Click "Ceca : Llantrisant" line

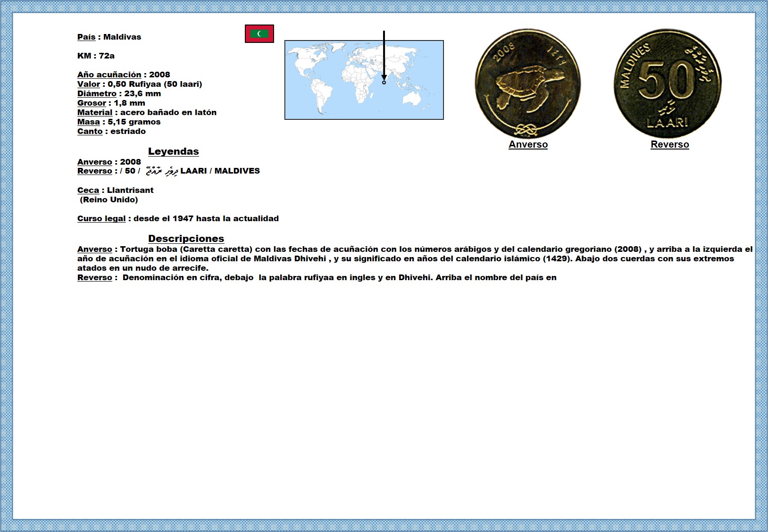116,190
